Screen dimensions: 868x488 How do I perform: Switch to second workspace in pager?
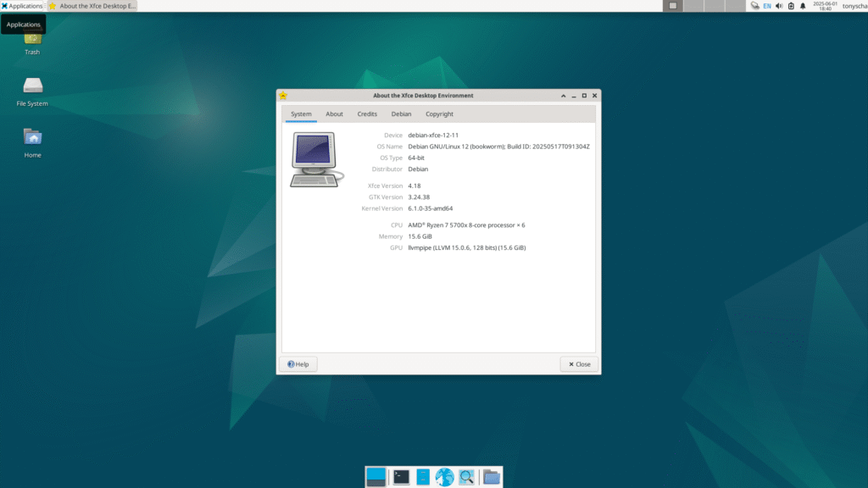[x=693, y=6]
